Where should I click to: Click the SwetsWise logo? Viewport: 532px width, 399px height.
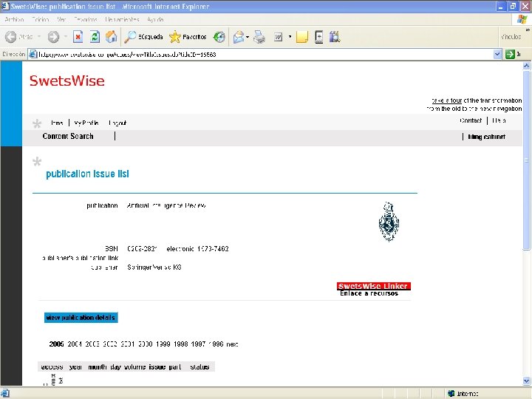coord(67,81)
